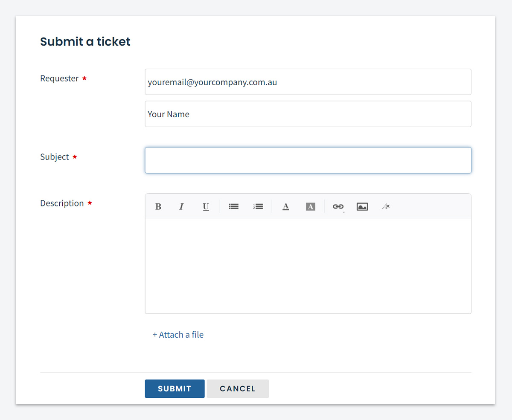Image resolution: width=512 pixels, height=420 pixels.
Task: Click the red asterisk beside Subject
Action: click(75, 157)
